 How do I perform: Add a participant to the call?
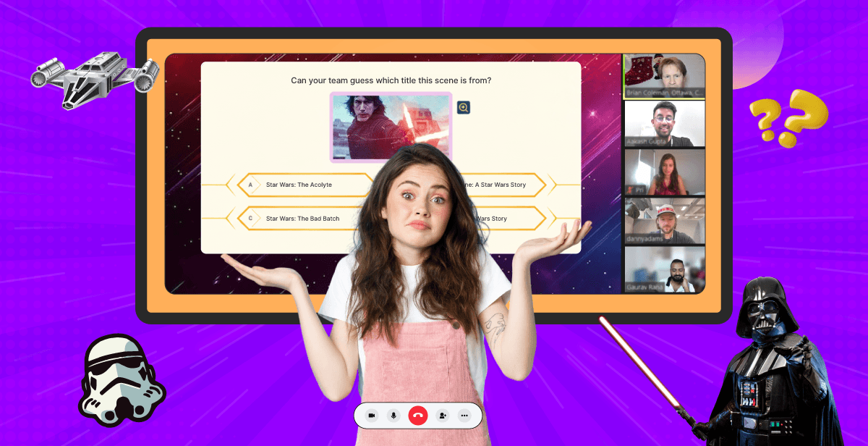tap(442, 416)
